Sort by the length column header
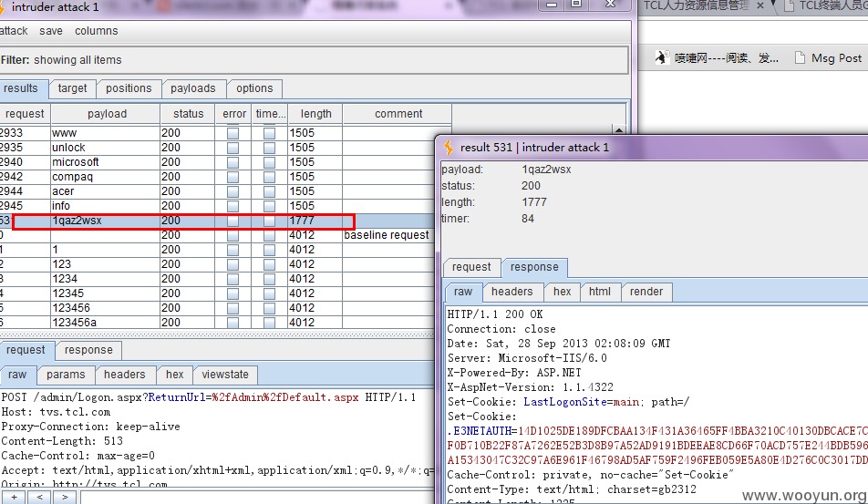 (x=315, y=114)
